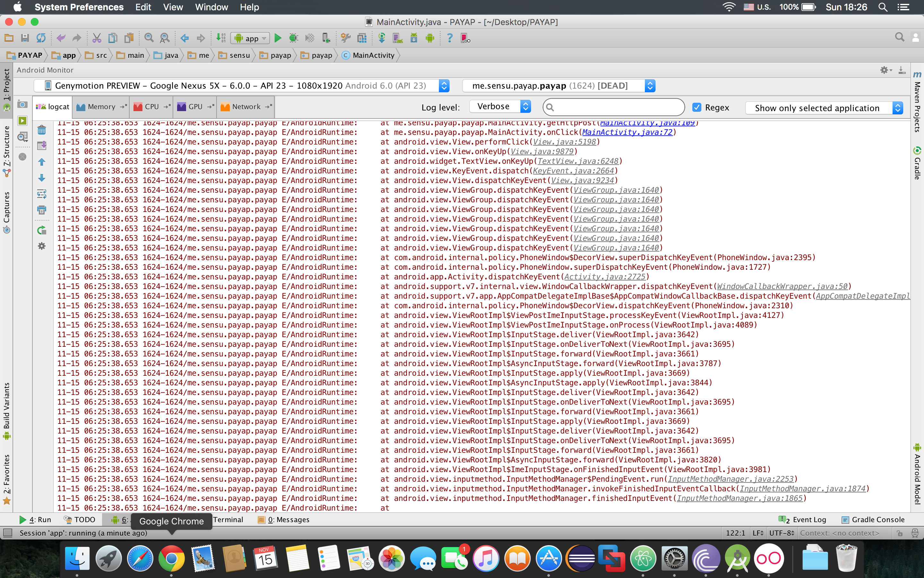Open Android Monitor gear settings
This screenshot has width=924, height=578.
tap(886, 70)
